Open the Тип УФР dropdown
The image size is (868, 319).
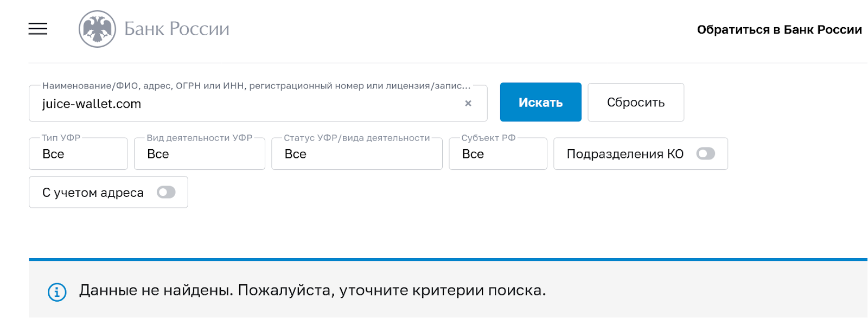(x=78, y=154)
